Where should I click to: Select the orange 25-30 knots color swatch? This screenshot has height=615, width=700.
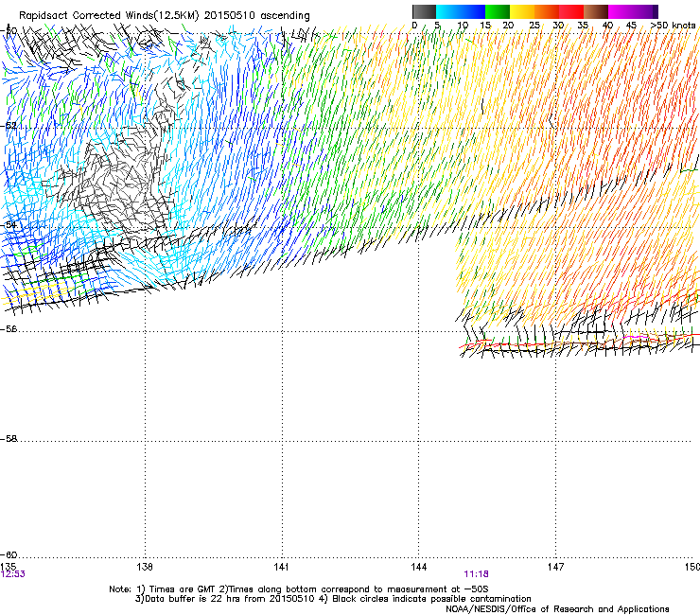pos(547,11)
